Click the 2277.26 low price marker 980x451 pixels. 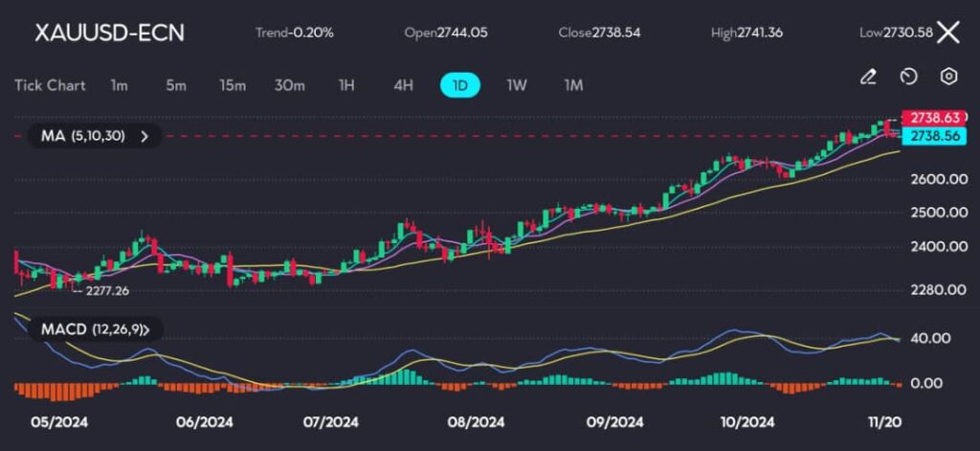click(x=105, y=289)
